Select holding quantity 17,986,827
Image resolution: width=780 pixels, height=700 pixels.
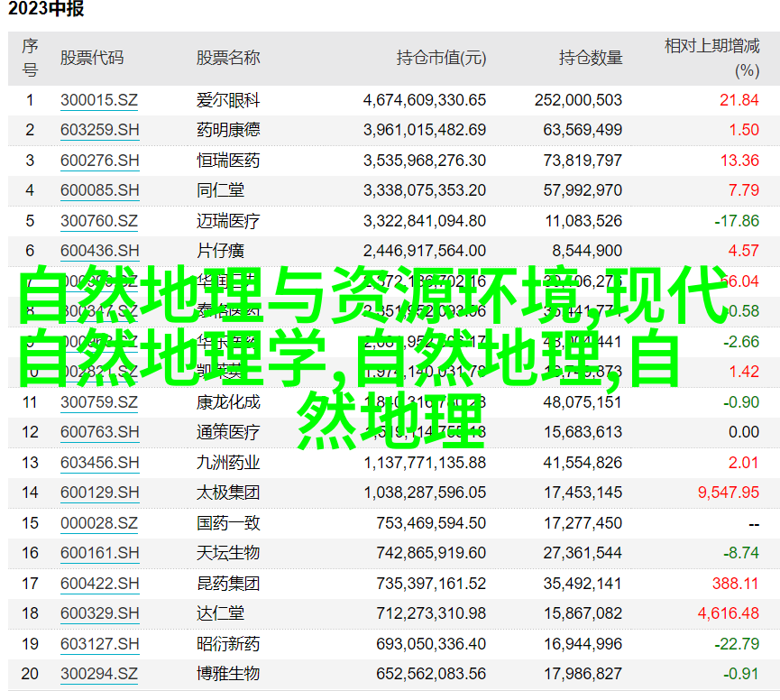(x=583, y=674)
